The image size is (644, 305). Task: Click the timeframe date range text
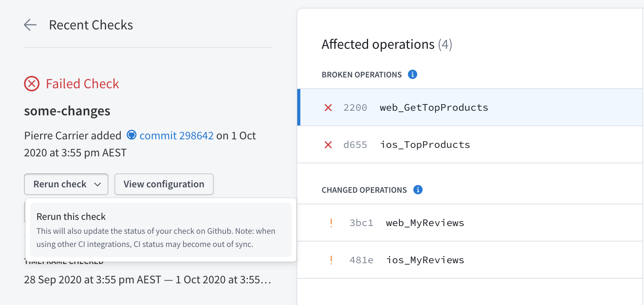(x=147, y=280)
